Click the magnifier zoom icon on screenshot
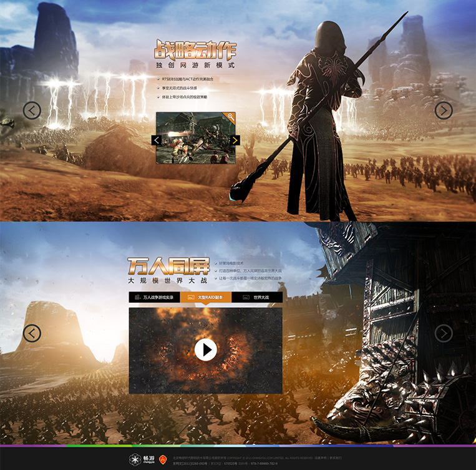 [231, 117]
